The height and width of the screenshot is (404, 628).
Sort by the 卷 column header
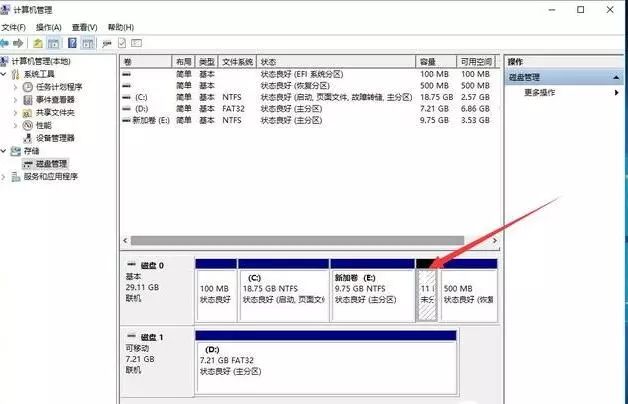[x=146, y=62]
